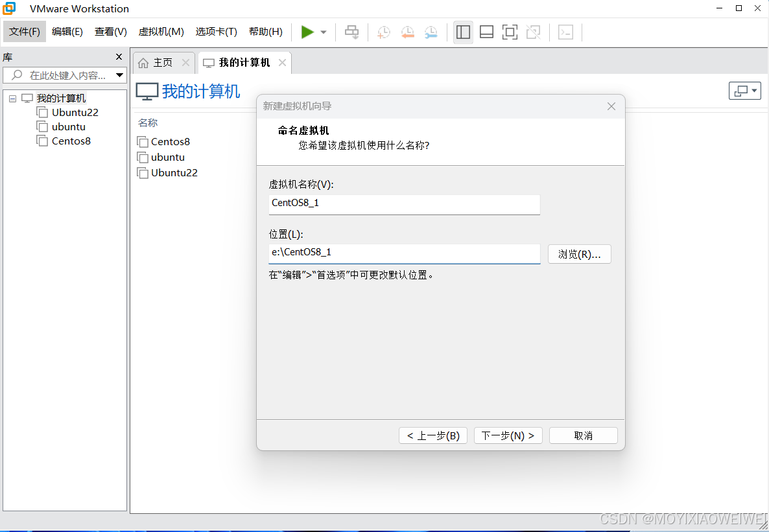Open the power options dropdown arrow
Viewport: 769px width, 532px height.
(323, 32)
